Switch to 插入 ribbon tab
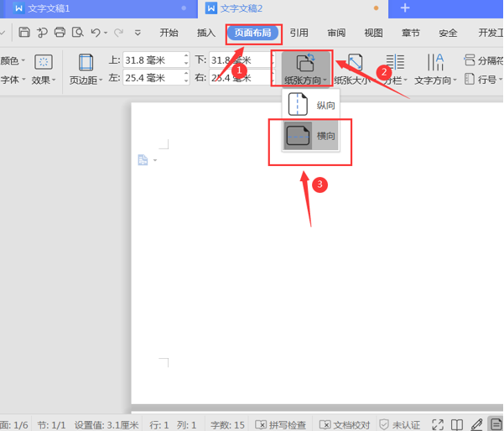 click(x=206, y=33)
